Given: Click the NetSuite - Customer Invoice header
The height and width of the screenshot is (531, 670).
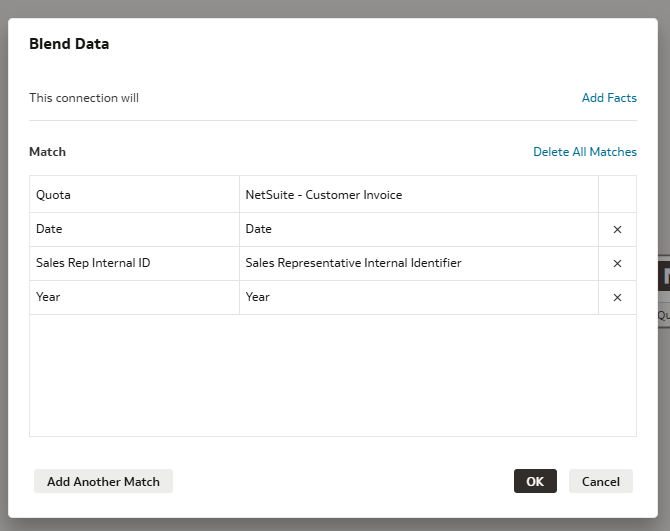Looking at the screenshot, I should [x=418, y=195].
